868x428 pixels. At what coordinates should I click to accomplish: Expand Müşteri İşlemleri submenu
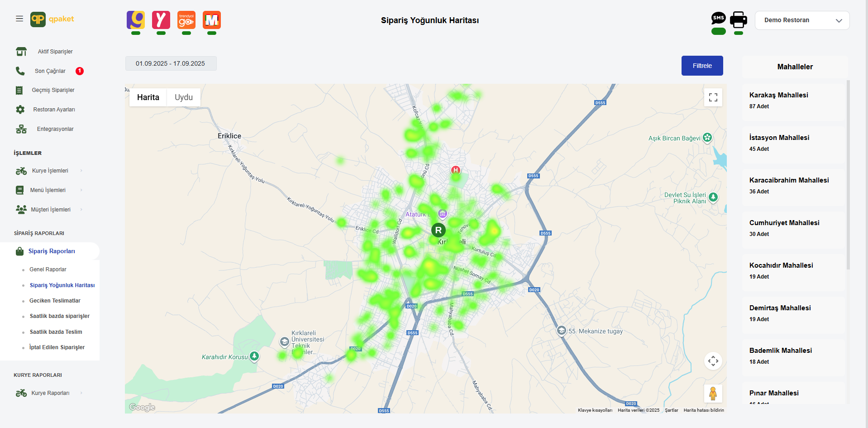(x=50, y=210)
